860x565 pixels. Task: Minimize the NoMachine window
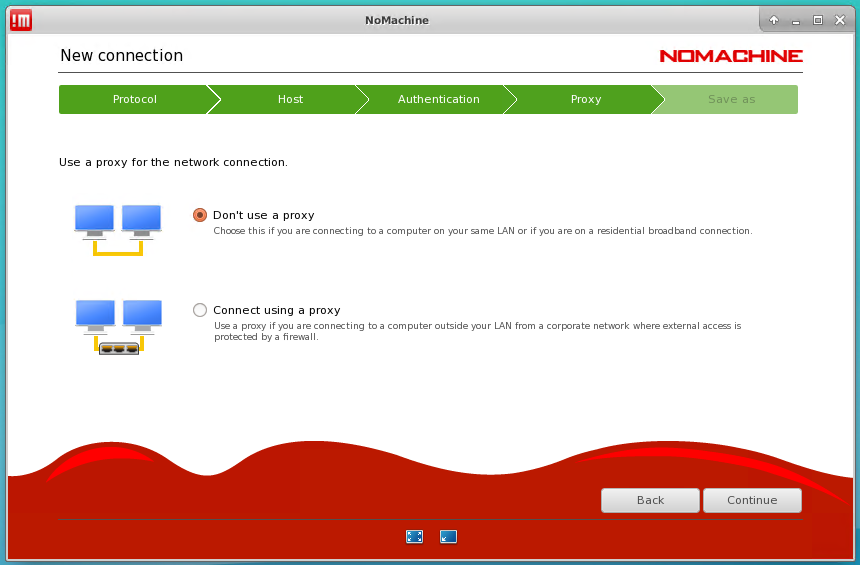796,21
